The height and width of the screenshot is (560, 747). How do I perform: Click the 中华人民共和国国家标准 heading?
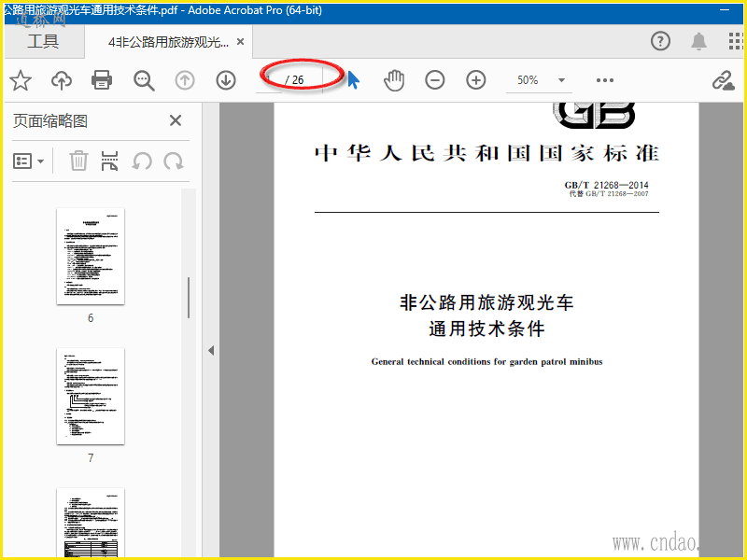point(486,153)
